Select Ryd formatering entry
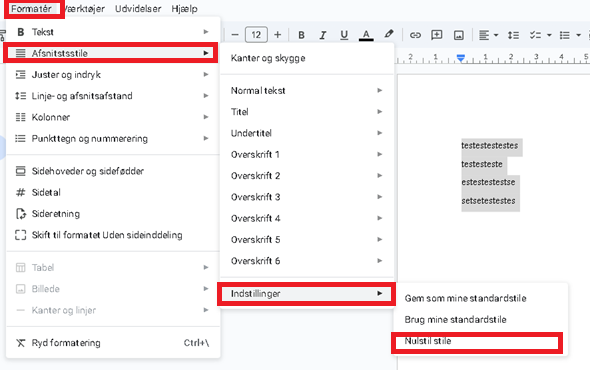This screenshot has height=370, width=590. (x=113, y=343)
